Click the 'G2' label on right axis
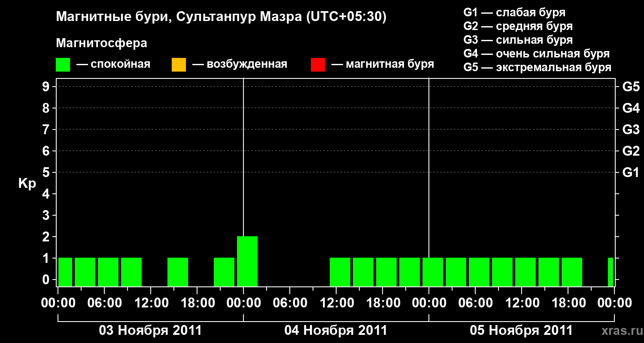This screenshot has height=343, width=644. [631, 151]
